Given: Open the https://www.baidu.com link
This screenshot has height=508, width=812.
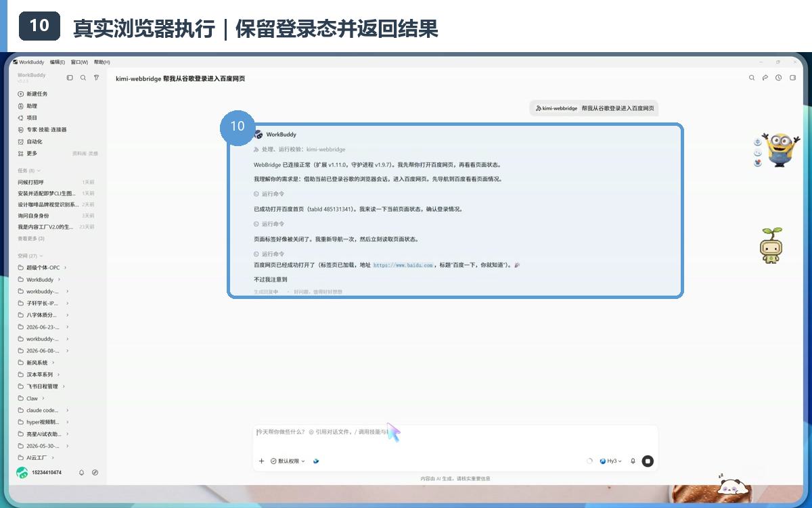Looking at the screenshot, I should click(403, 265).
